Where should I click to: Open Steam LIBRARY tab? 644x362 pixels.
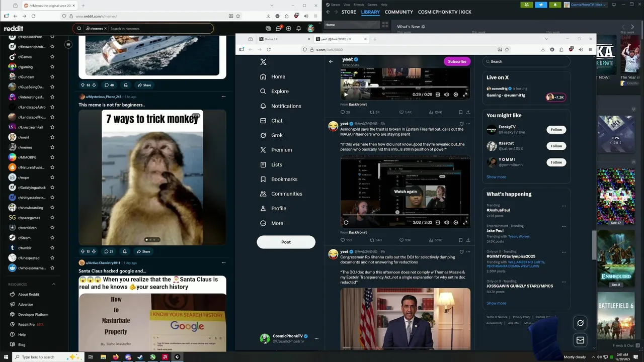370,12
